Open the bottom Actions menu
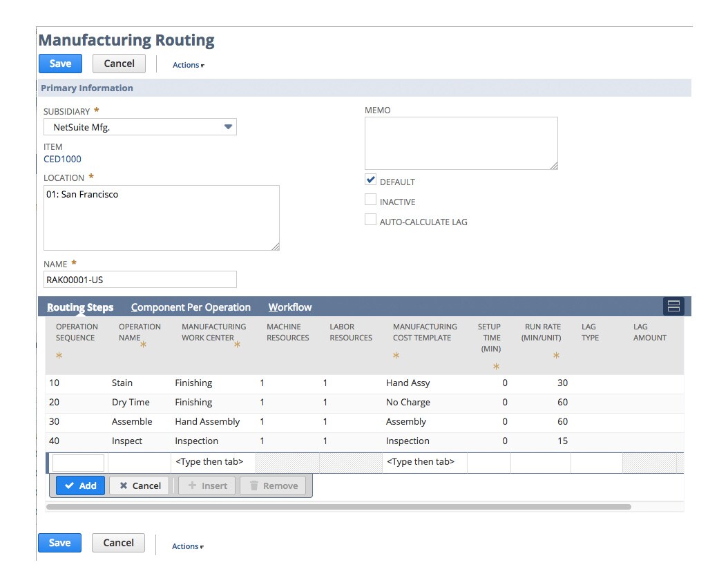 (188, 546)
